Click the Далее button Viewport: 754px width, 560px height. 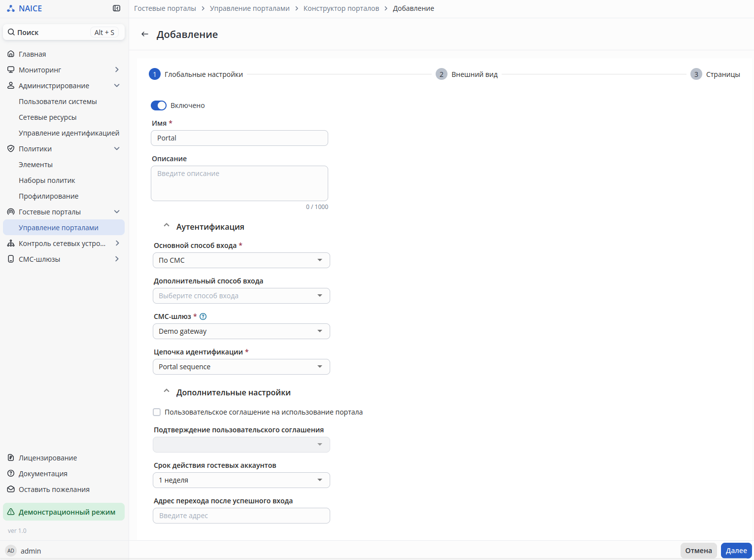(736, 551)
